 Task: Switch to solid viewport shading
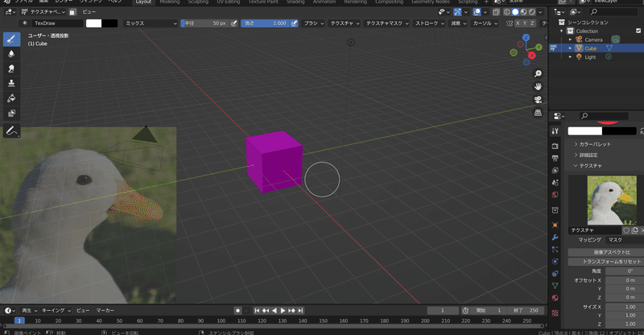pyautogui.click(x=515, y=12)
